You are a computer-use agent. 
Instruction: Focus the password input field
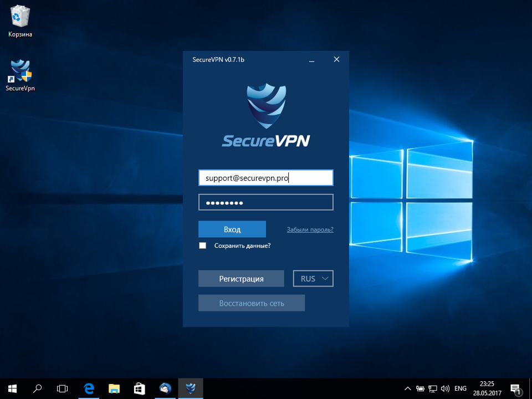(266, 202)
